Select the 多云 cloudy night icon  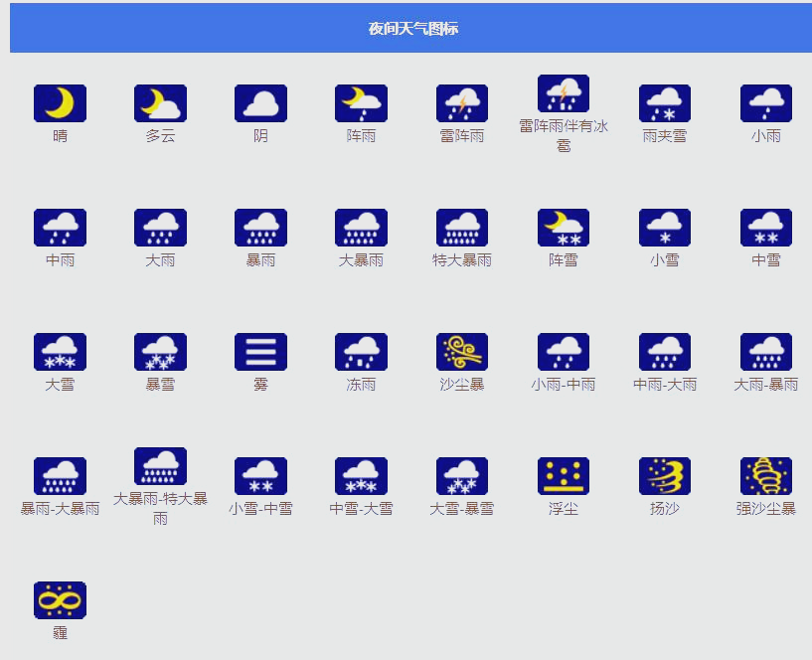pos(161,103)
